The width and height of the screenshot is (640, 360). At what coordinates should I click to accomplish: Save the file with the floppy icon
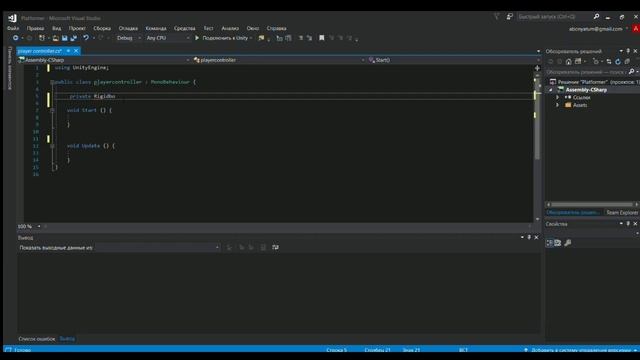pos(64,38)
